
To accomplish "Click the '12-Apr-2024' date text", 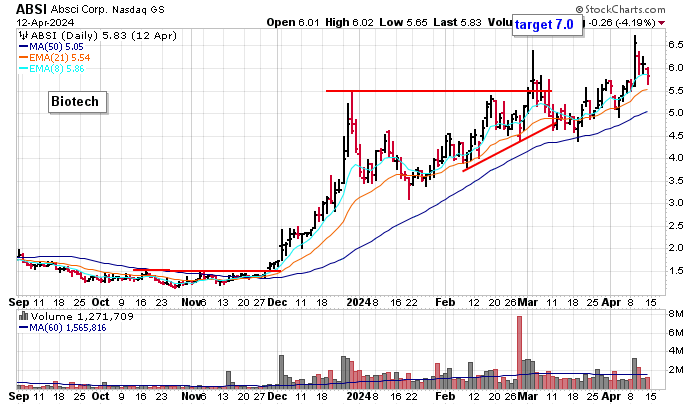I will coord(46,22).
